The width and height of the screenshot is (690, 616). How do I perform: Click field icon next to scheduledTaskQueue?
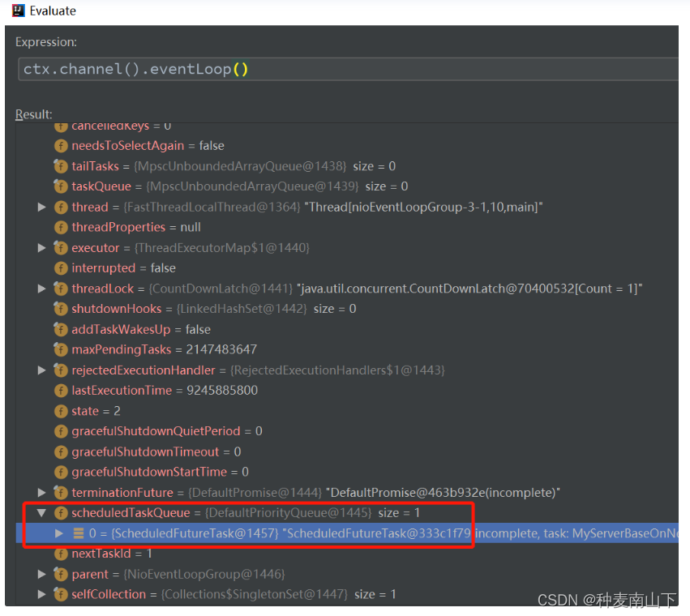pyautogui.click(x=61, y=512)
